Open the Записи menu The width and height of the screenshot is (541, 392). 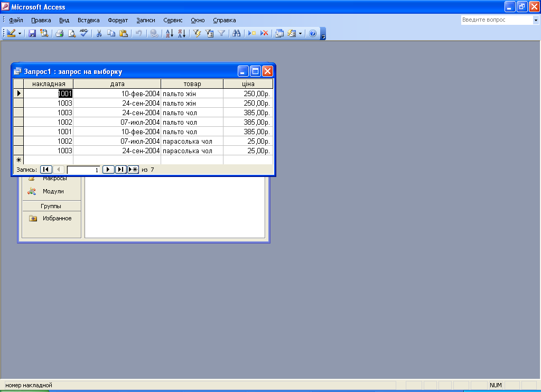click(146, 20)
